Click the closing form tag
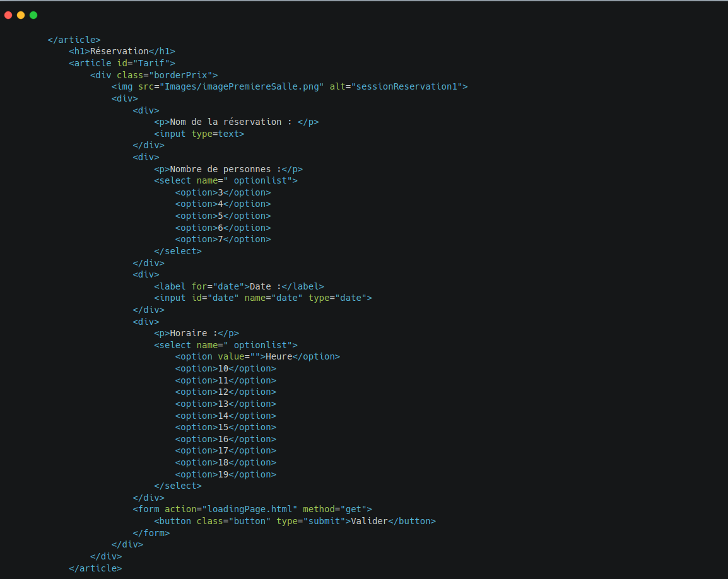The image size is (728, 579). pos(151,534)
